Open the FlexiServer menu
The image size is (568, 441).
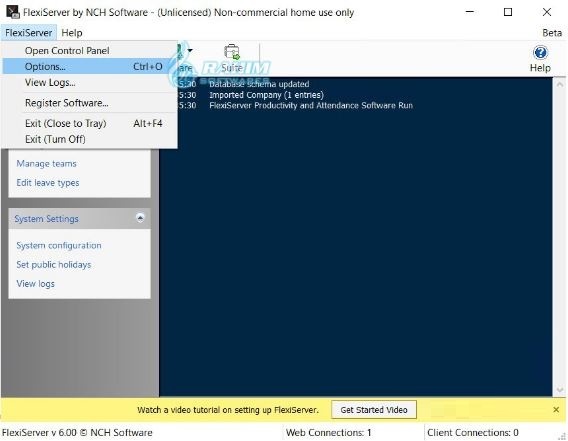(x=29, y=33)
